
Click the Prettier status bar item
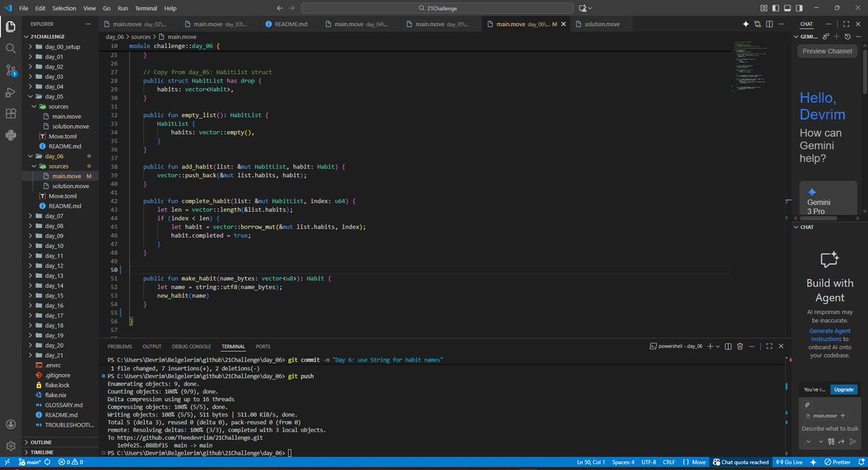[837, 462]
